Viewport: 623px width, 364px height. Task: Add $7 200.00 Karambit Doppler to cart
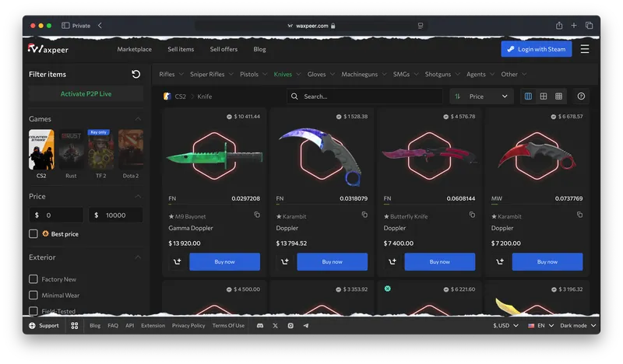500,261
